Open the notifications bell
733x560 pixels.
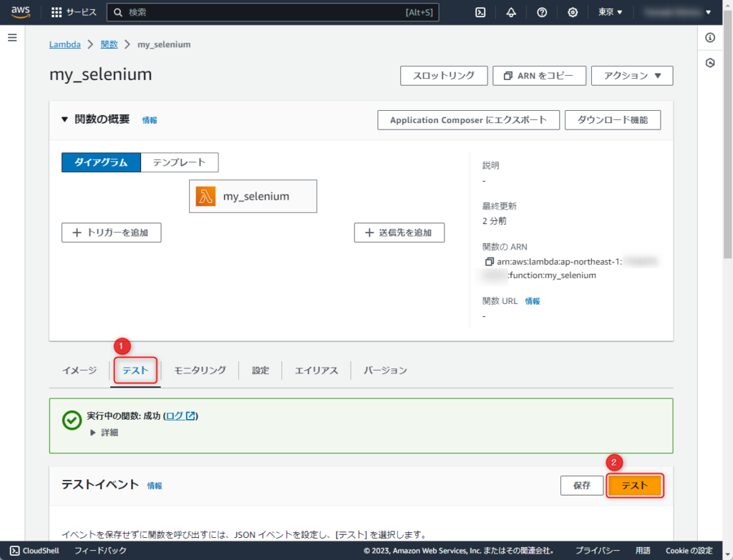[511, 13]
